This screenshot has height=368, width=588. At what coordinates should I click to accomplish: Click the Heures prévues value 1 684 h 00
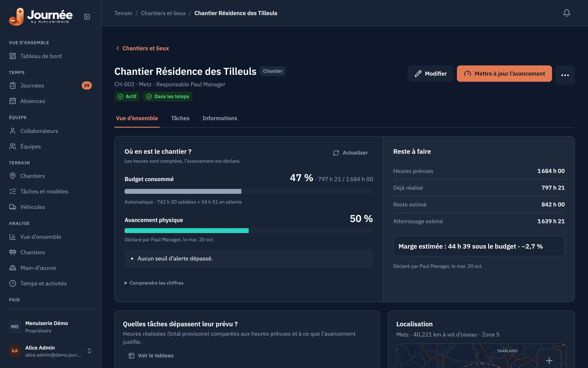coord(551,171)
